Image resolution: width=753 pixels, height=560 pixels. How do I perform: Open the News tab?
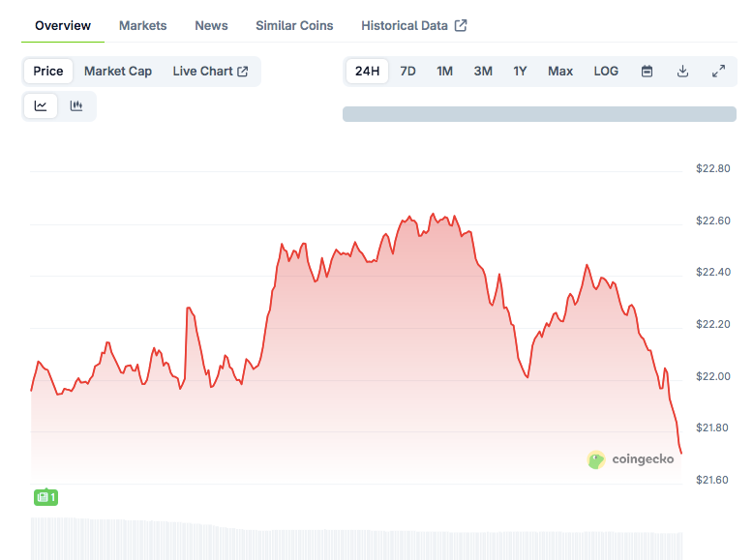point(211,26)
